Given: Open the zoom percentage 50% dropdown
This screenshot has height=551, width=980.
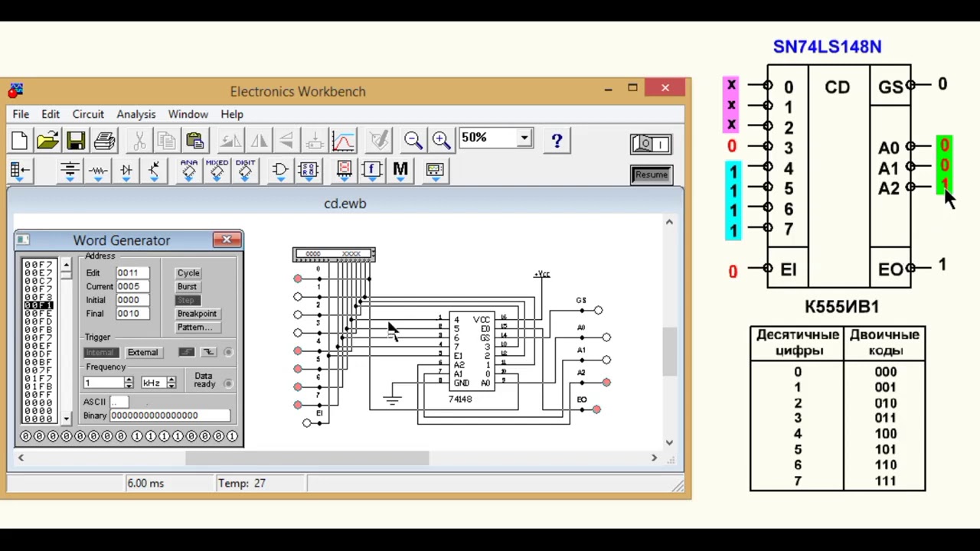Looking at the screenshot, I should tap(524, 139).
